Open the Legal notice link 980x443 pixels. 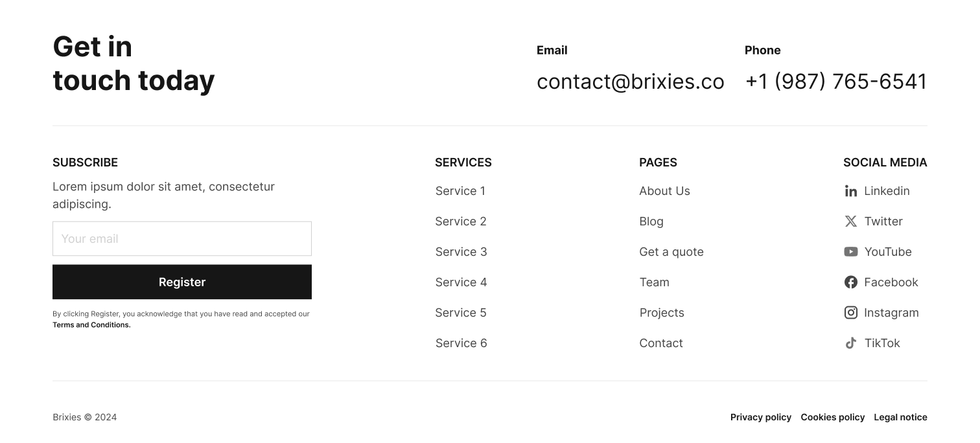(900, 417)
